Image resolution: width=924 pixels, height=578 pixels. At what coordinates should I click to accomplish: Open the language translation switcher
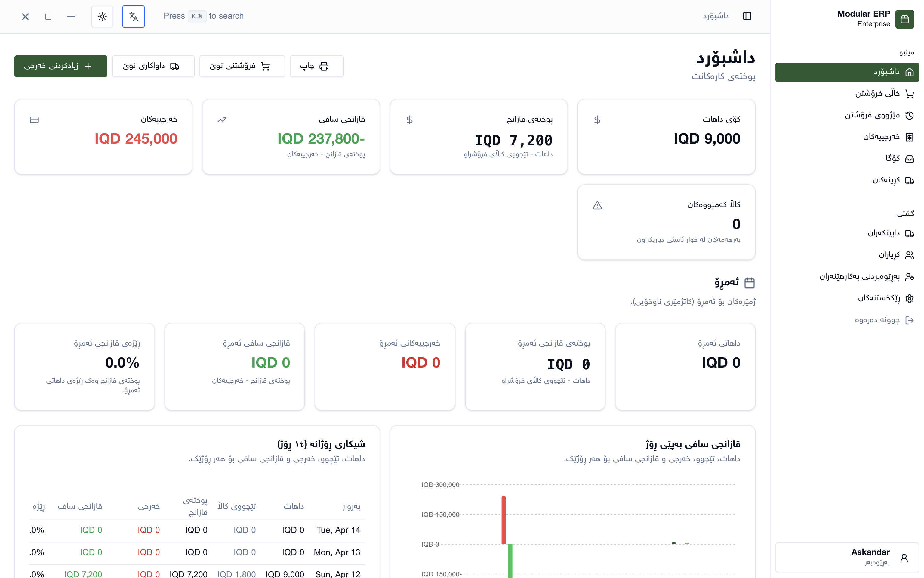coord(133,17)
